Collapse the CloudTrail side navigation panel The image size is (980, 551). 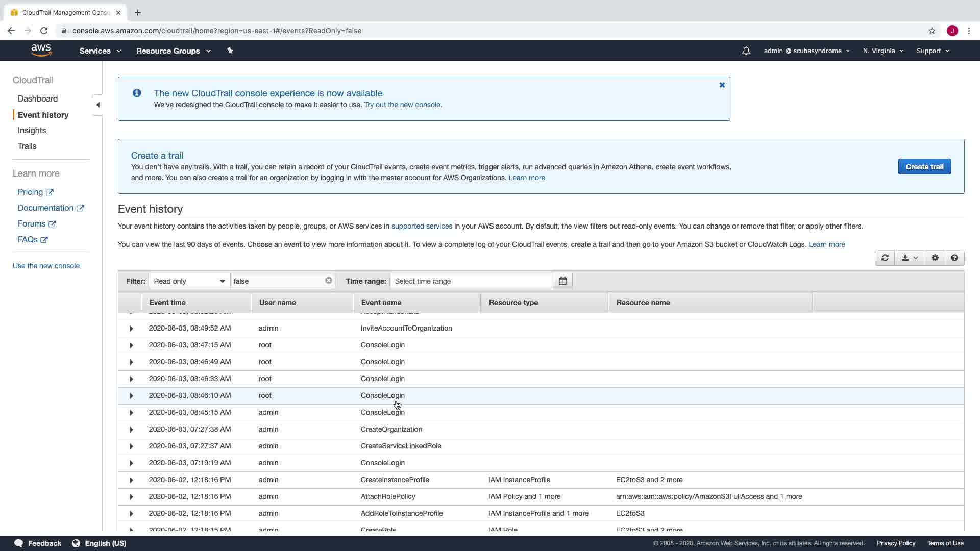coord(97,105)
